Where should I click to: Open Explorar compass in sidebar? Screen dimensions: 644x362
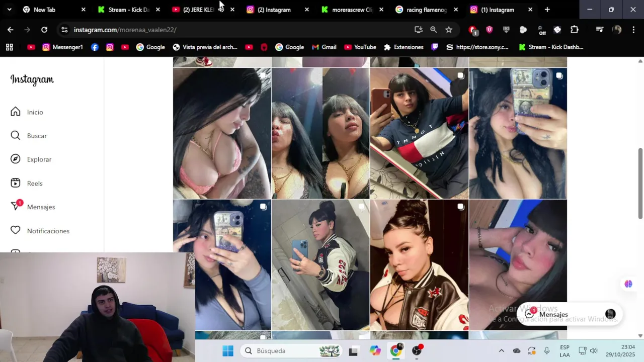[31, 159]
